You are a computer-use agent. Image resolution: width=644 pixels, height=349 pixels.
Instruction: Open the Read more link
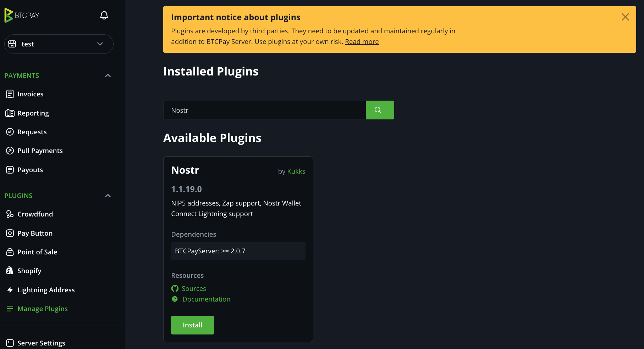(x=362, y=41)
